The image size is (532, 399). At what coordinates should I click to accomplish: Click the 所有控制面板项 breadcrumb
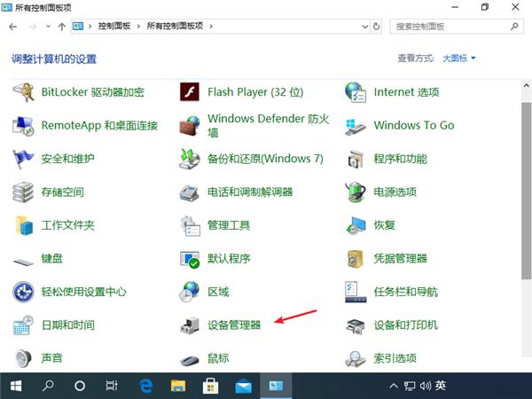(175, 26)
